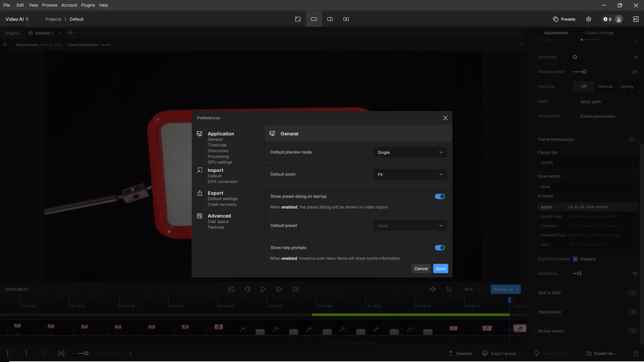The image size is (644, 362).
Task: Disable Show preset dialog on startup
Action: (x=440, y=196)
